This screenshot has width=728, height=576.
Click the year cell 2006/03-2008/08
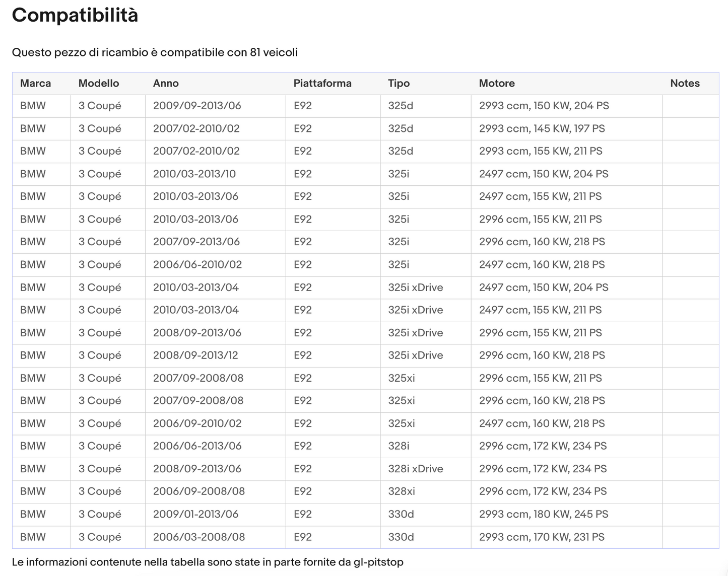click(198, 537)
